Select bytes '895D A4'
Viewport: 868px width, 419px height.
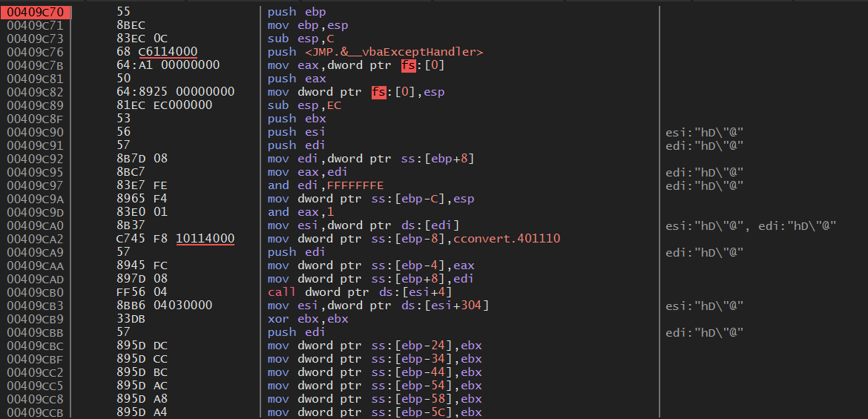coord(142,412)
